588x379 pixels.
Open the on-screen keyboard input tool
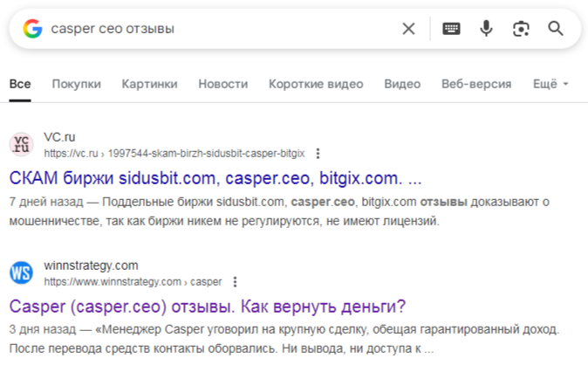[x=451, y=29]
